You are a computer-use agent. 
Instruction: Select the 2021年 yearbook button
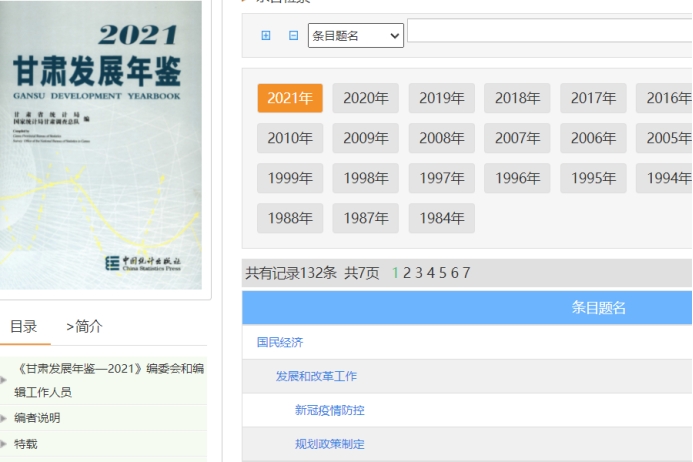coord(290,98)
